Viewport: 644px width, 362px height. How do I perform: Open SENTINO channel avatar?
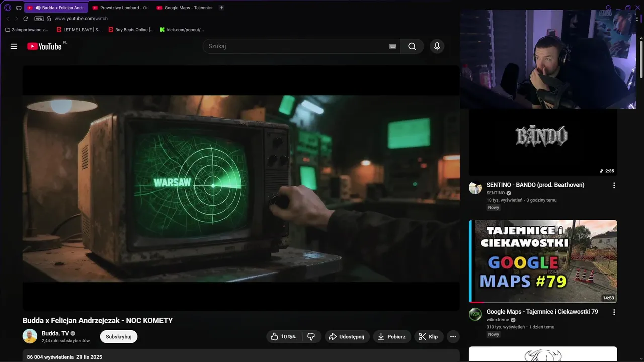click(x=475, y=188)
